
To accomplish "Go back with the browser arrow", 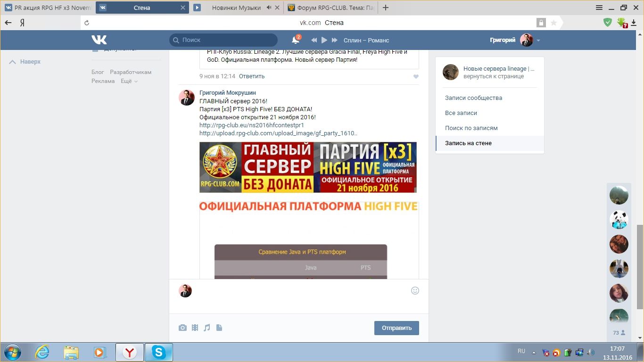I will (x=8, y=23).
